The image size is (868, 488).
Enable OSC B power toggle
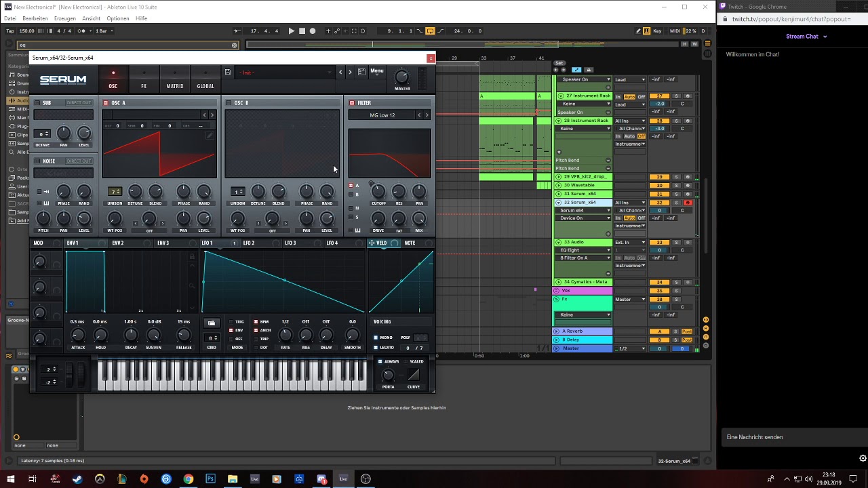point(229,103)
